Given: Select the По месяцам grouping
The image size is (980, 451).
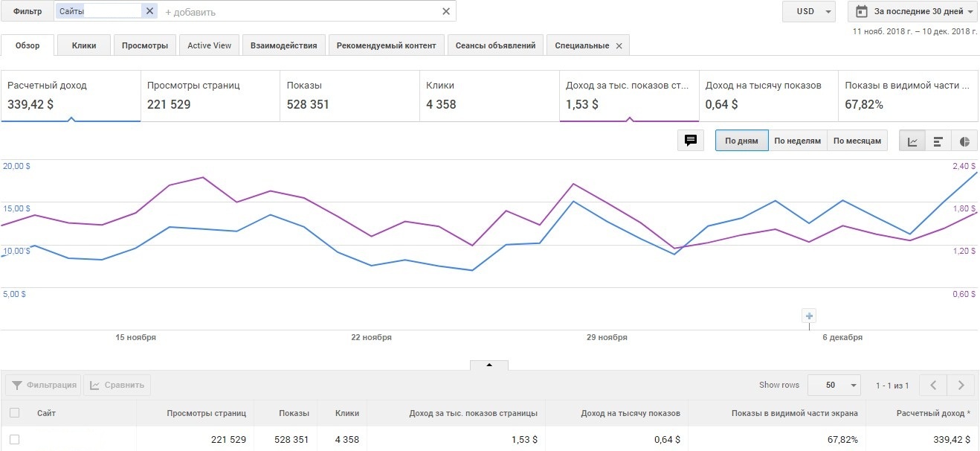Looking at the screenshot, I should tap(857, 141).
